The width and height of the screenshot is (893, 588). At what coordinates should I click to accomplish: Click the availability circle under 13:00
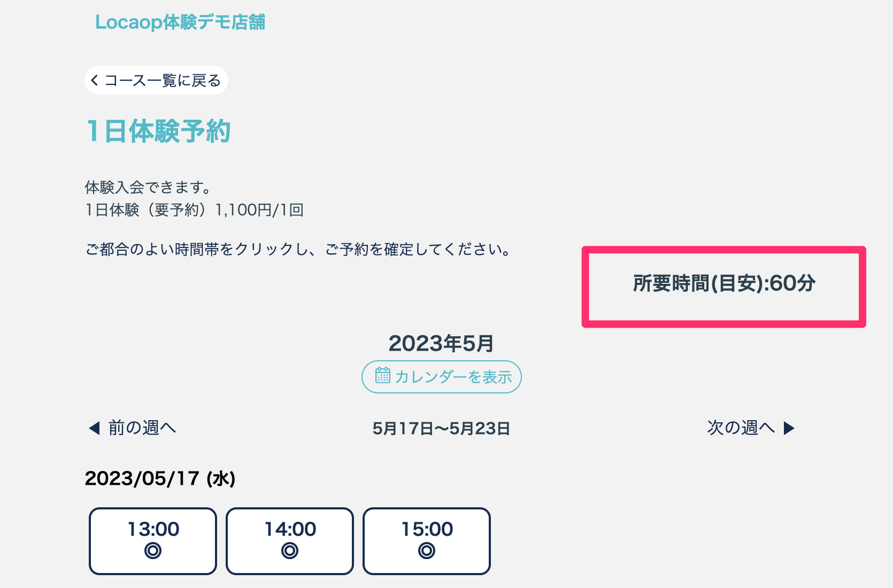pyautogui.click(x=153, y=551)
